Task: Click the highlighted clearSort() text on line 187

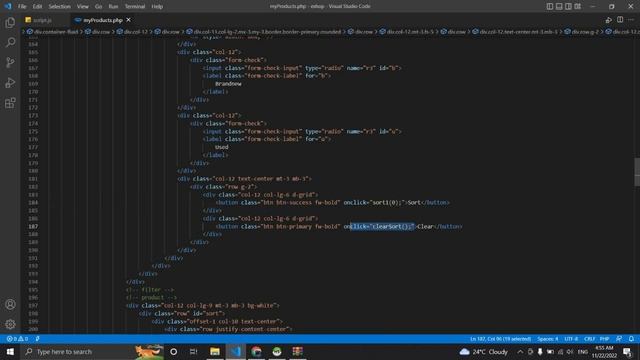Action: [x=382, y=227]
